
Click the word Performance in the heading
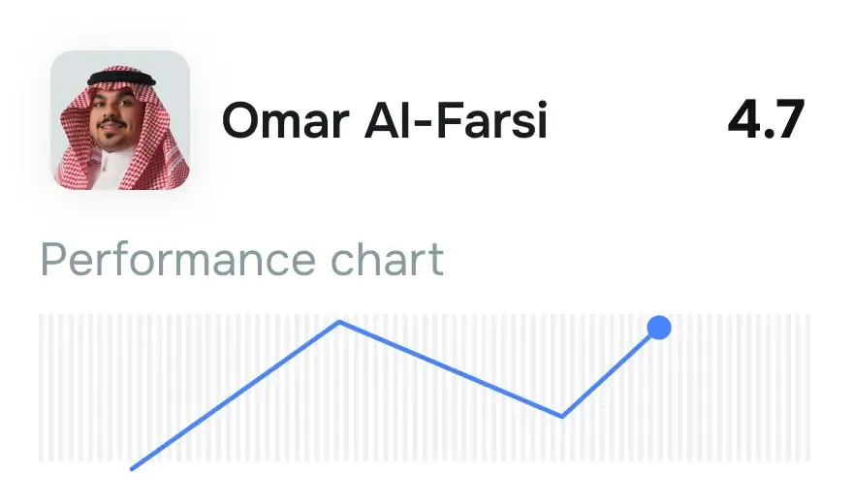pos(177,260)
